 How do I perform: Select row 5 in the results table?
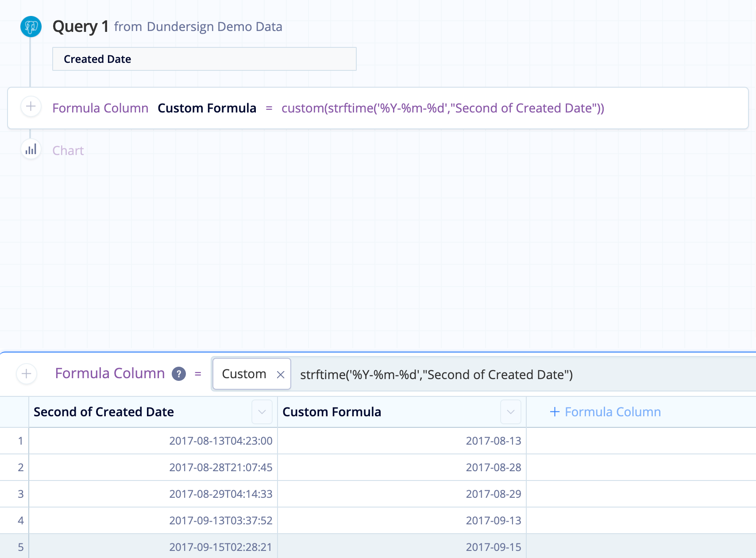click(x=20, y=547)
